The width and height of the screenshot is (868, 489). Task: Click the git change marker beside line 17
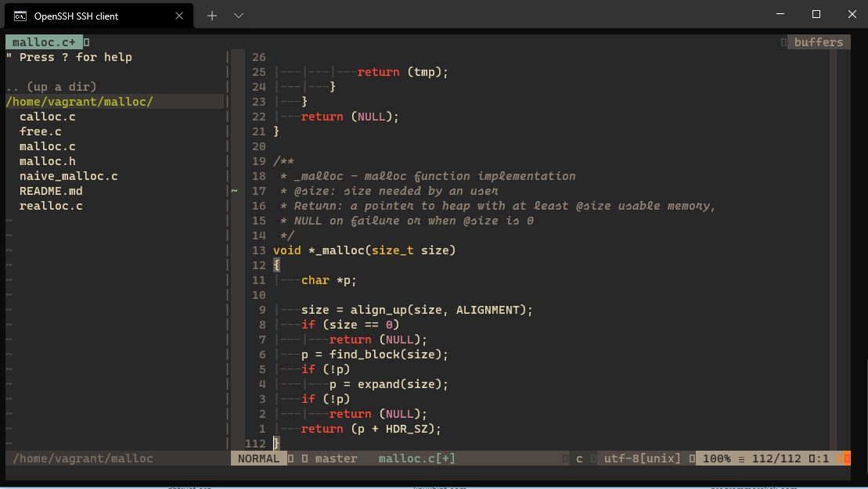234,191
